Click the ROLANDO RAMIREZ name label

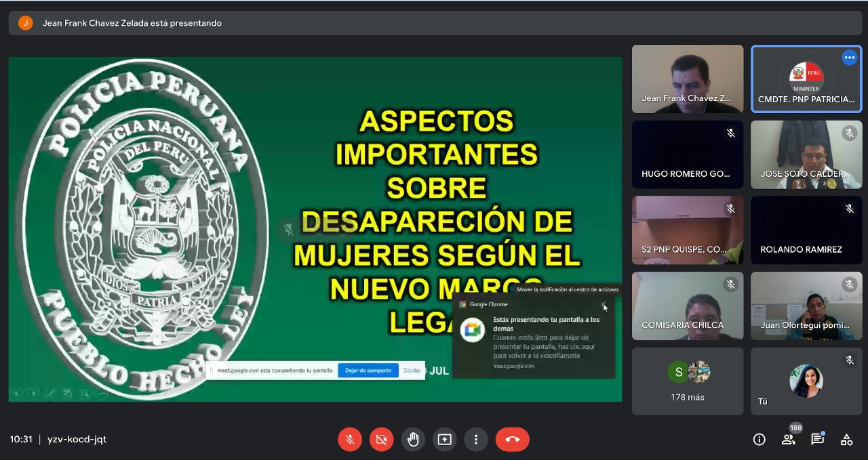[801, 250]
